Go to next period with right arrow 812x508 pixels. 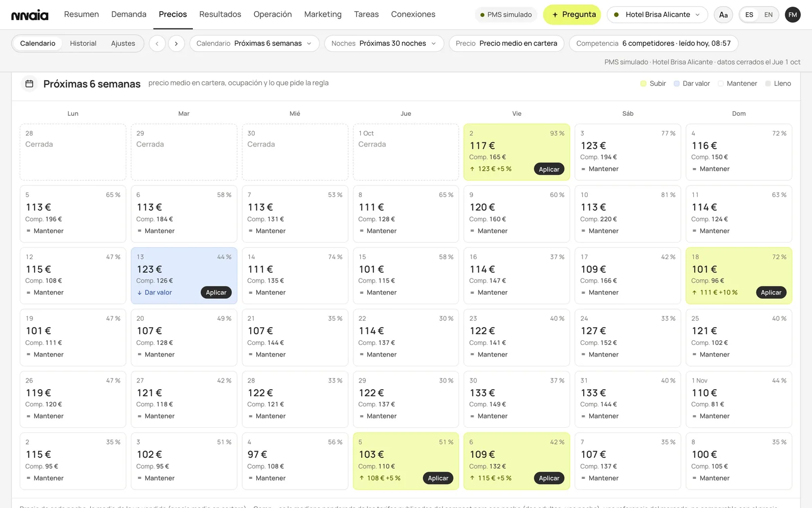click(176, 44)
